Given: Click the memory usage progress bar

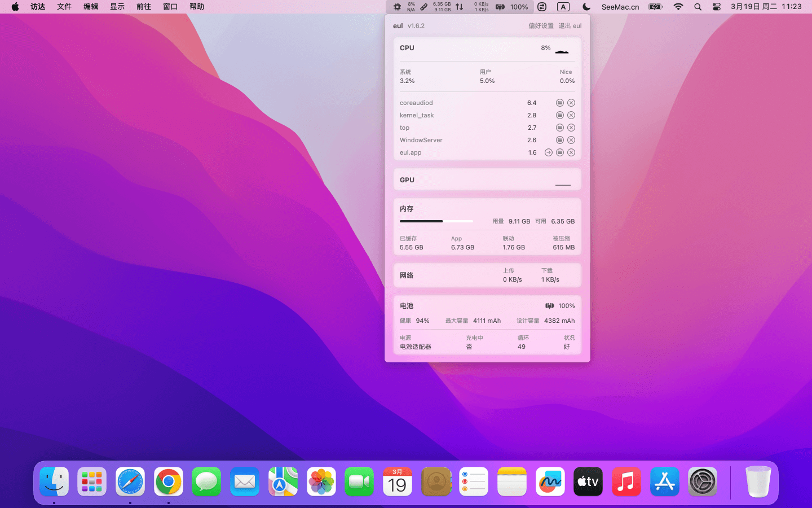Looking at the screenshot, I should [436, 221].
